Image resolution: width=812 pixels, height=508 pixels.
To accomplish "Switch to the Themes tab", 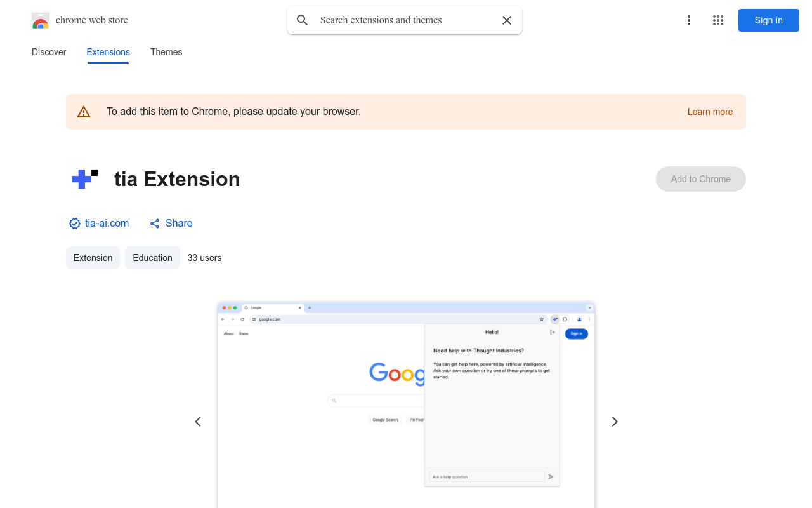I will pyautogui.click(x=166, y=52).
